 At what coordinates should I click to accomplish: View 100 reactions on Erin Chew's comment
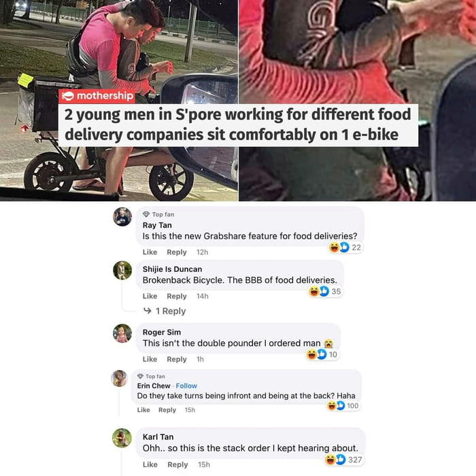coord(343,405)
